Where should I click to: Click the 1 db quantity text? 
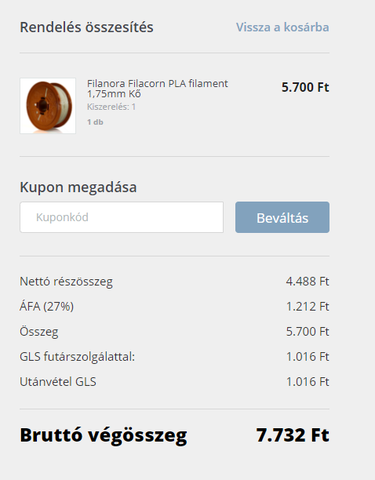pos(95,122)
